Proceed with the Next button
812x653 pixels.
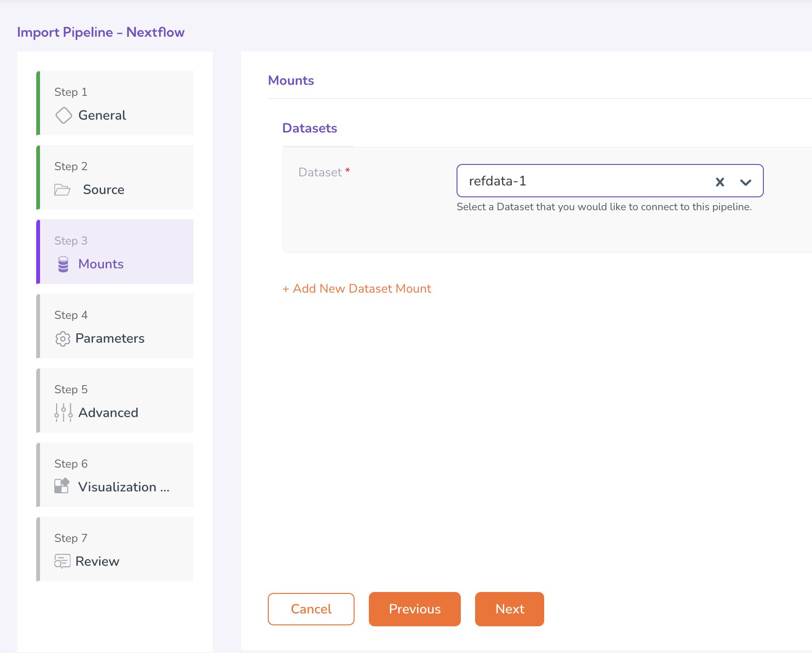[509, 609]
